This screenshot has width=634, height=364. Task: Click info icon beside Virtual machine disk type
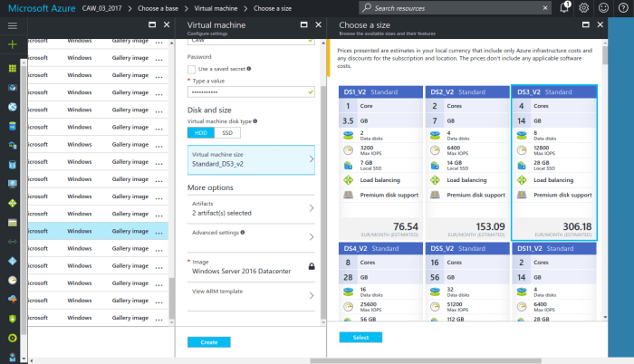[x=255, y=121]
